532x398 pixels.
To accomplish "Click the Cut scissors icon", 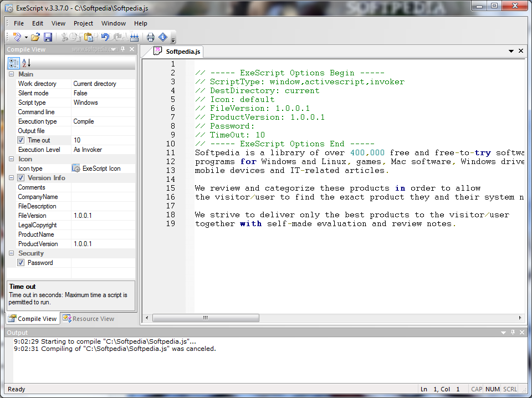I will 64,37.
